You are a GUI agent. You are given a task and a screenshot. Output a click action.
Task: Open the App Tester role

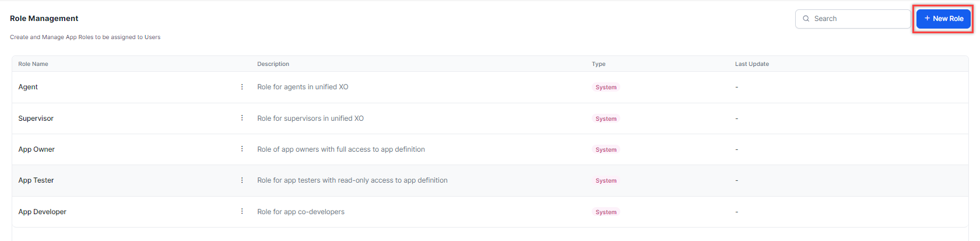coord(36,180)
